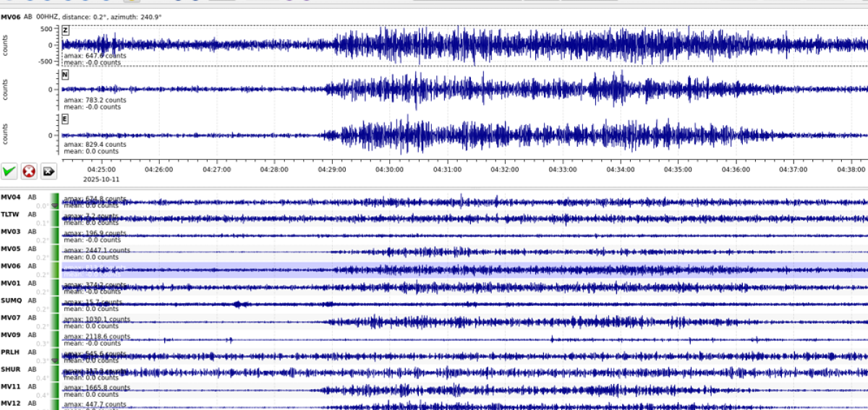Select the SHUR station label
Screen dimensions: 868x410
coord(10,369)
